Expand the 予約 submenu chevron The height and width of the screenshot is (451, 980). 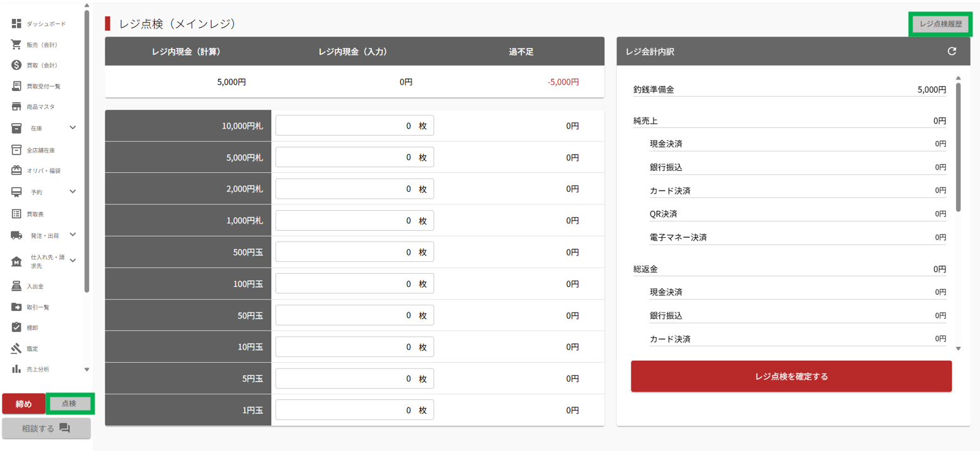point(73,192)
